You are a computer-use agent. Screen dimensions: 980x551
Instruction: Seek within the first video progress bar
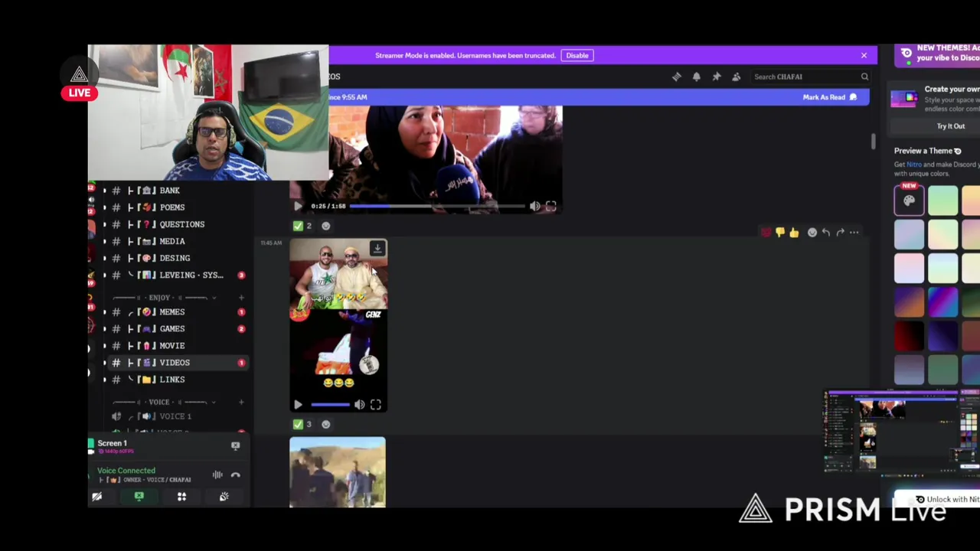[436, 206]
